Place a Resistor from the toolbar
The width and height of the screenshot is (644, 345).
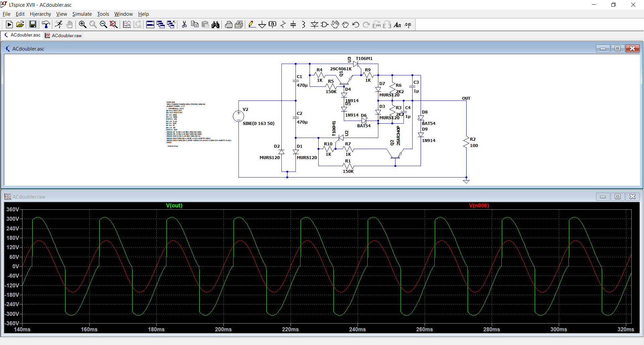click(283, 24)
